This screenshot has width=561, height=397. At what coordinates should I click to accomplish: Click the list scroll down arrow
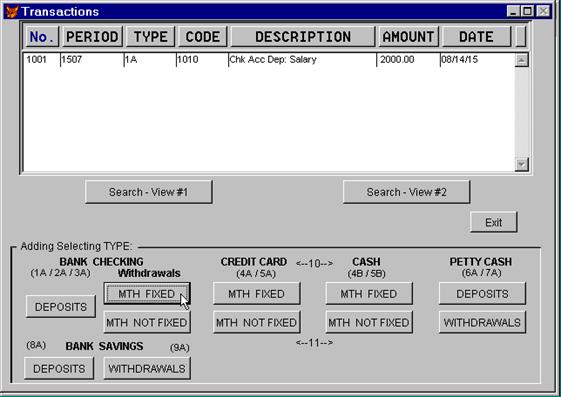tap(521, 165)
